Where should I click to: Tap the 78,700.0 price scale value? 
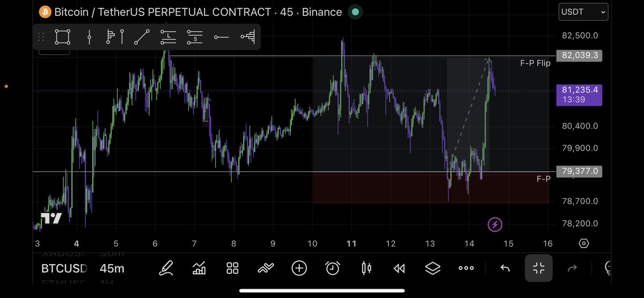pos(580,201)
